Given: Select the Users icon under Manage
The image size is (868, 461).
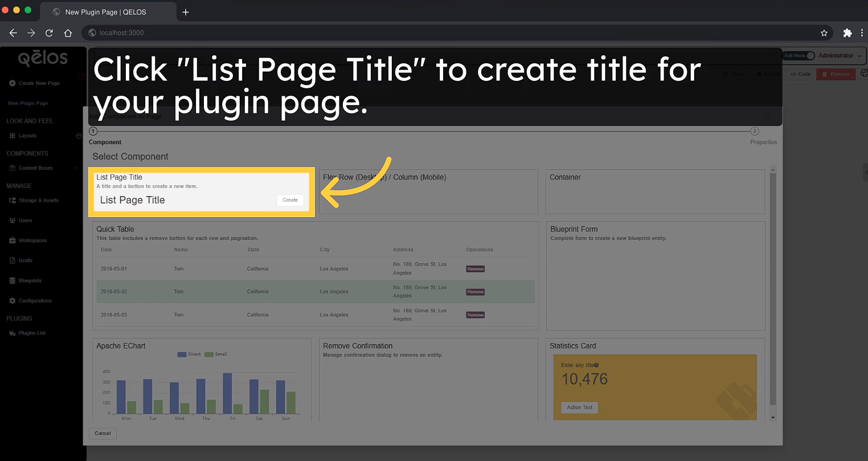Looking at the screenshot, I should 12,220.
